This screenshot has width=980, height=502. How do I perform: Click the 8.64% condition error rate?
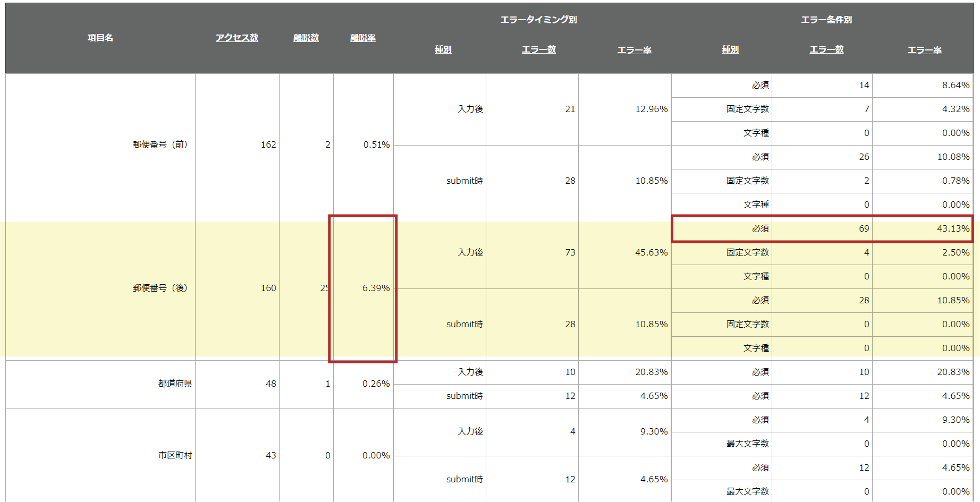(x=956, y=85)
